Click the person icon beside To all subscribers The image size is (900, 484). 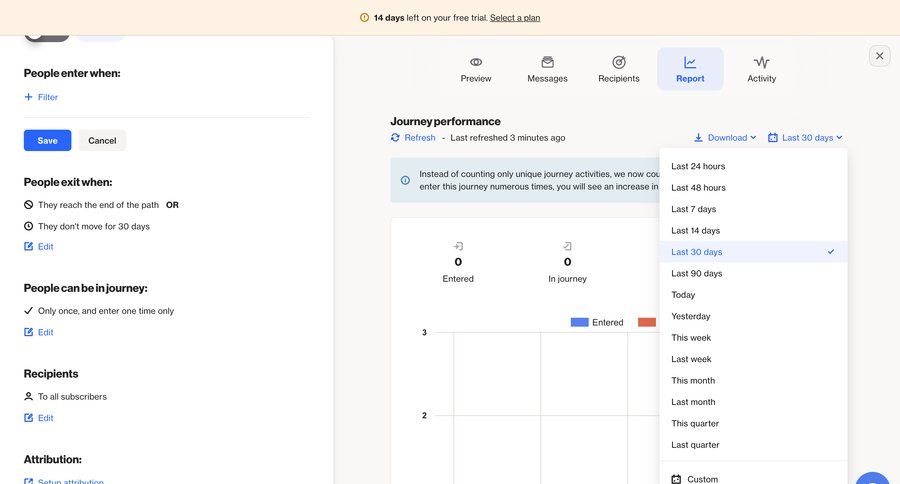pos(28,396)
